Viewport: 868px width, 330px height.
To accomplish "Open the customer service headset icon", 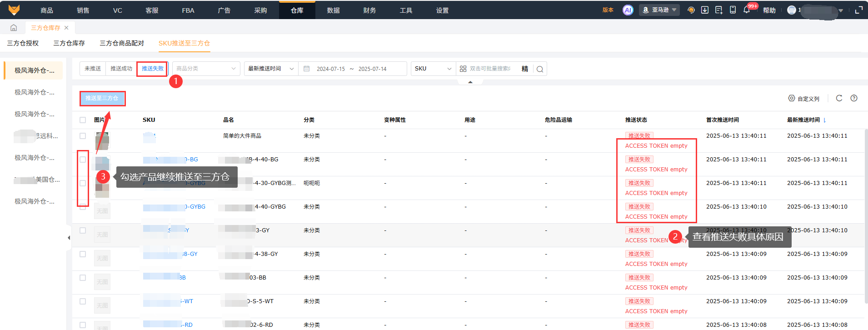I will point(691,10).
